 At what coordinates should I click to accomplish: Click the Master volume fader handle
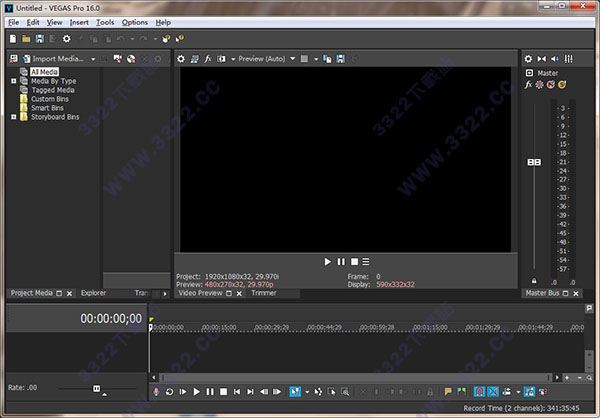pos(534,162)
